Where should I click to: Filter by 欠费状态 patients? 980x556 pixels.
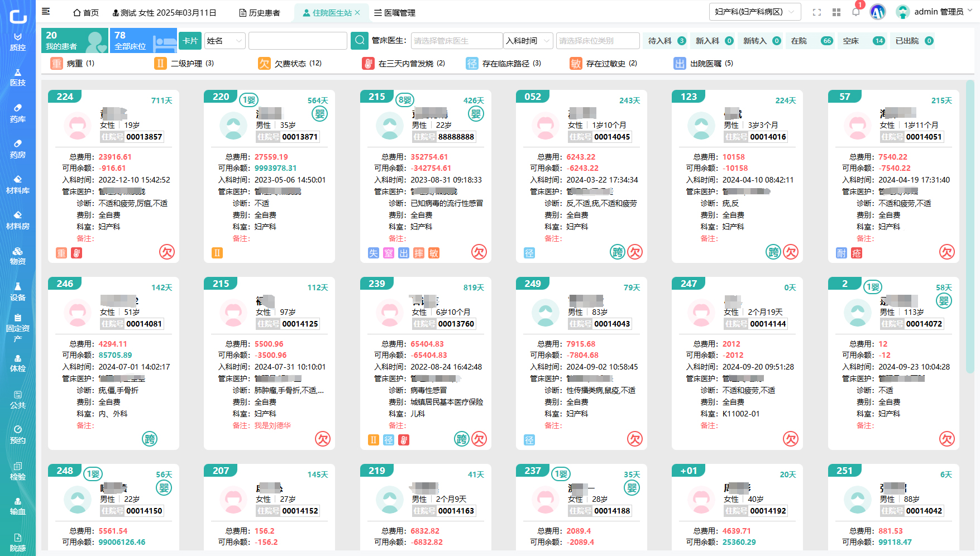290,64
